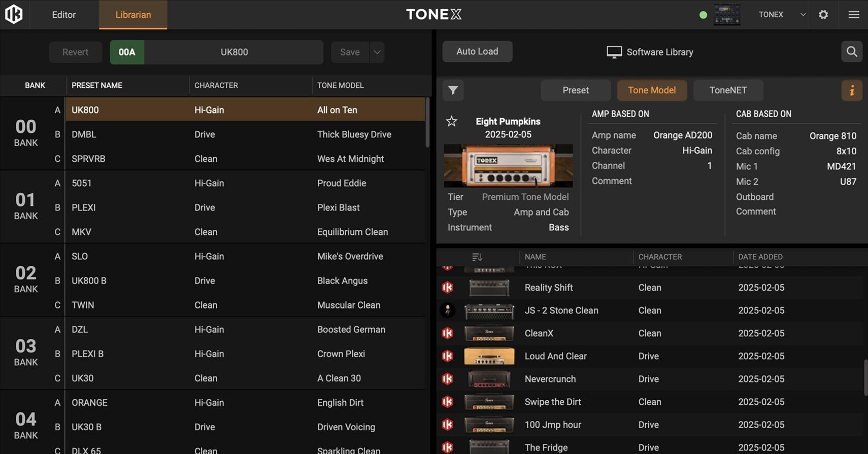Click the green connection status indicator
Image resolution: width=868 pixels, height=454 pixels.
(x=703, y=15)
